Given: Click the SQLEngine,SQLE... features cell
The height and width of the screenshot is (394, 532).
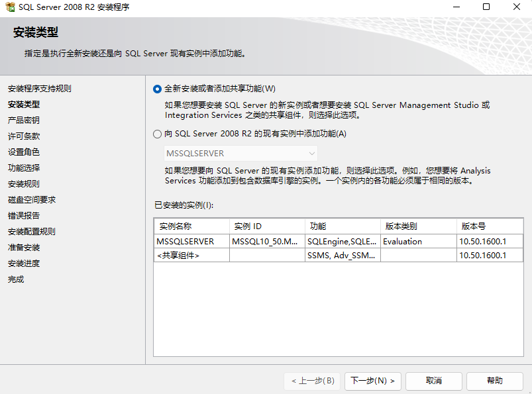Looking at the screenshot, I should pyautogui.click(x=343, y=242).
